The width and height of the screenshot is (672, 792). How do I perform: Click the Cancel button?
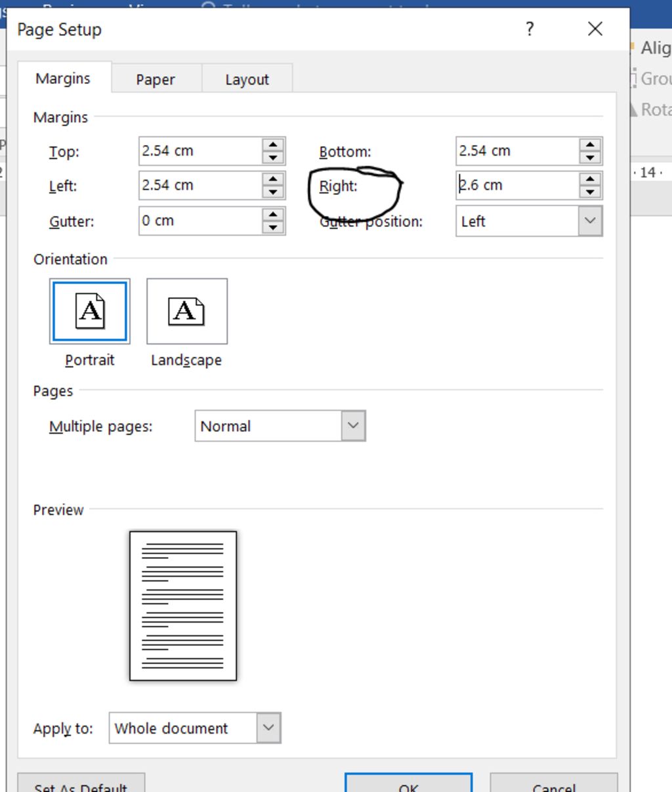click(x=554, y=784)
